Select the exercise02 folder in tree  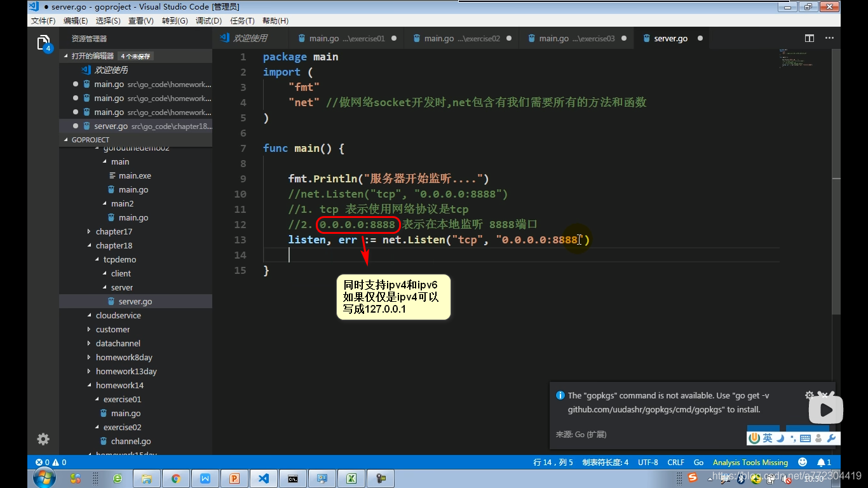[122, 427]
